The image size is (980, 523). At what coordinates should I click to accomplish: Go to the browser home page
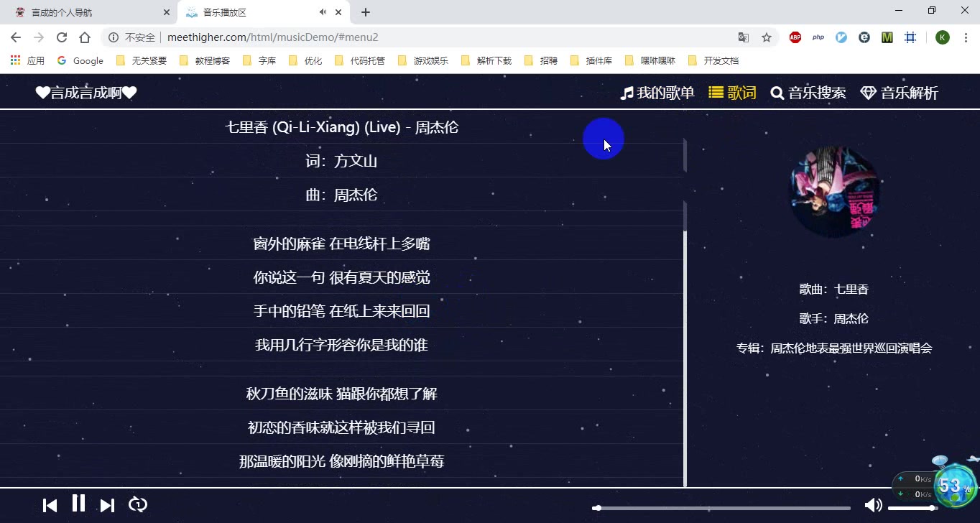(85, 37)
